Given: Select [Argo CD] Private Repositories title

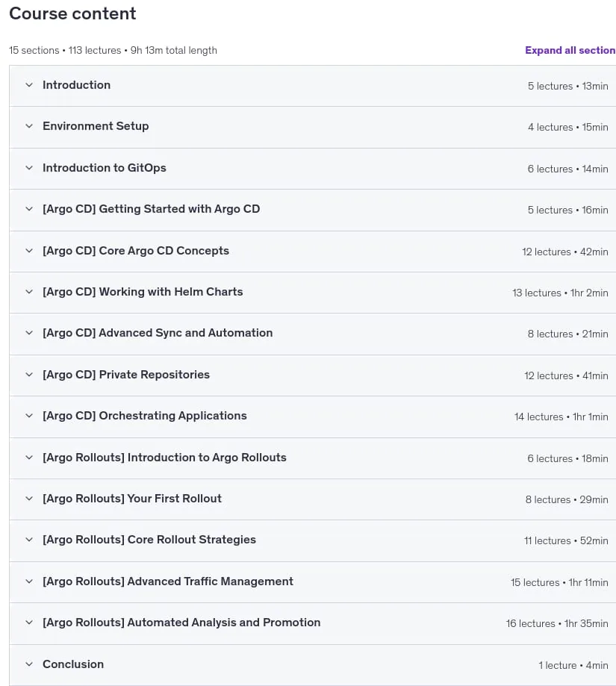Looking at the screenshot, I should point(126,375).
